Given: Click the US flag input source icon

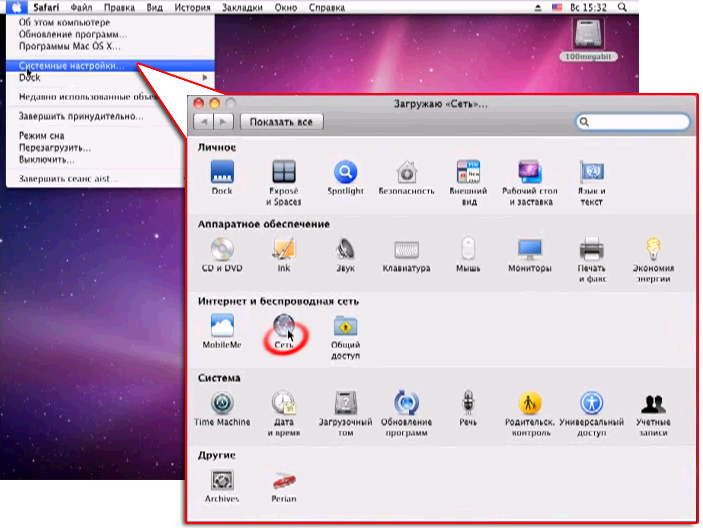Looking at the screenshot, I should [x=557, y=7].
